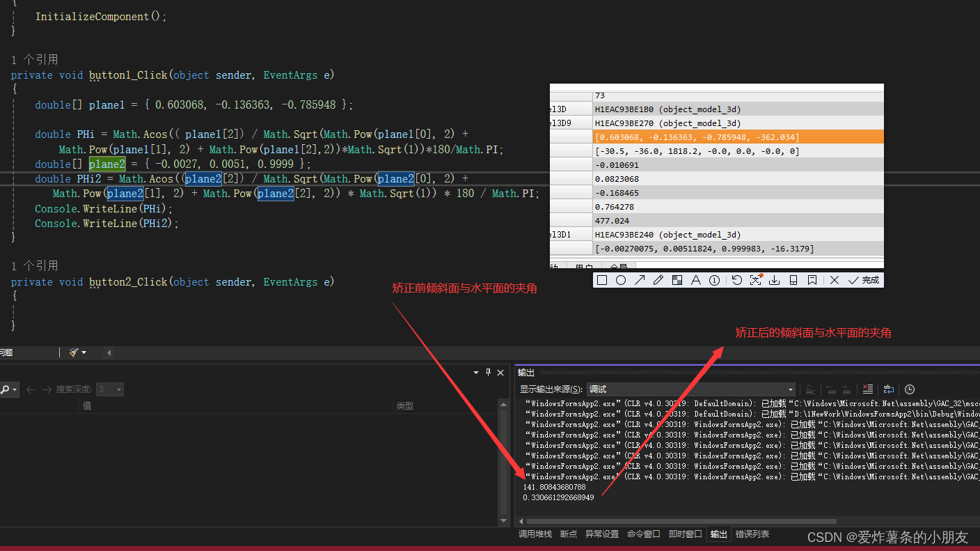Click the watch panel scrollbar up arrow

tap(505, 405)
